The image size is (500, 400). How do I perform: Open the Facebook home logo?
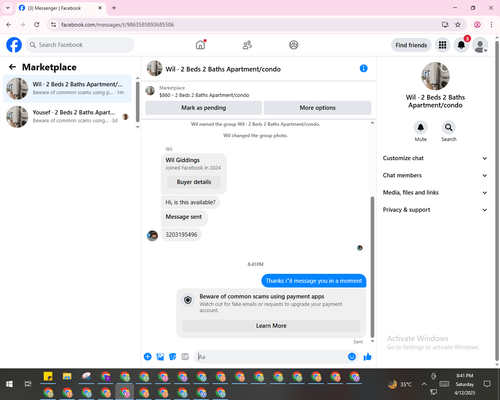point(14,45)
